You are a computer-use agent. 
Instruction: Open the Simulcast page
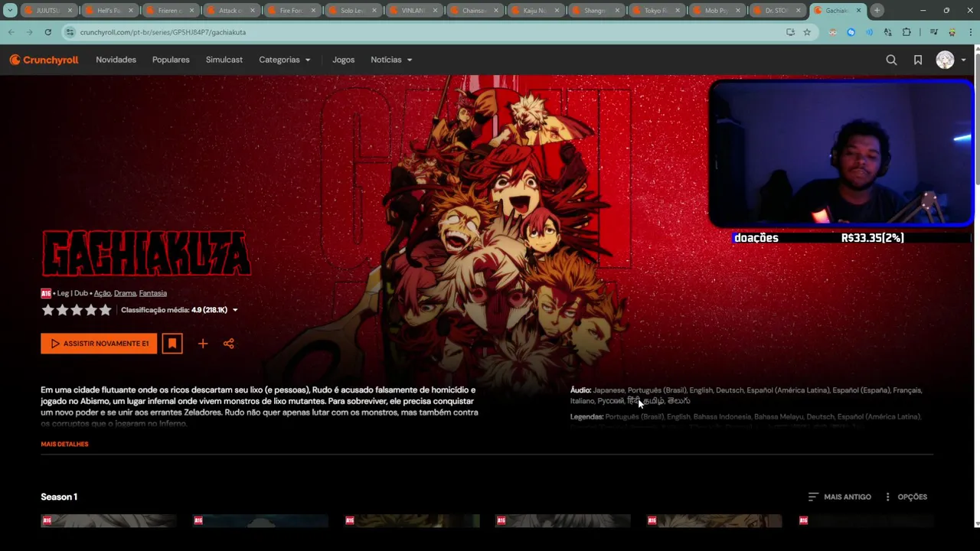[x=224, y=60]
